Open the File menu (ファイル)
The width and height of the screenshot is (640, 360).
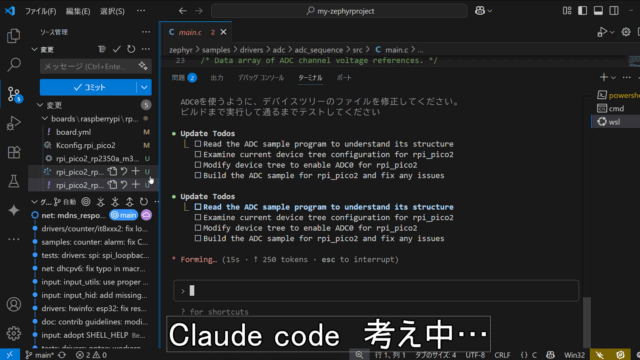tap(40, 11)
